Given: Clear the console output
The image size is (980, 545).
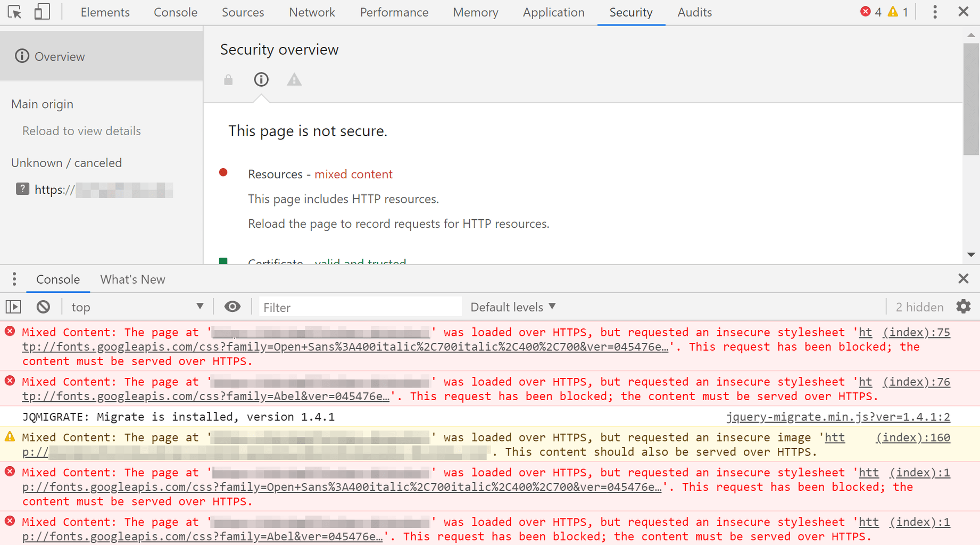Looking at the screenshot, I should click(x=43, y=307).
